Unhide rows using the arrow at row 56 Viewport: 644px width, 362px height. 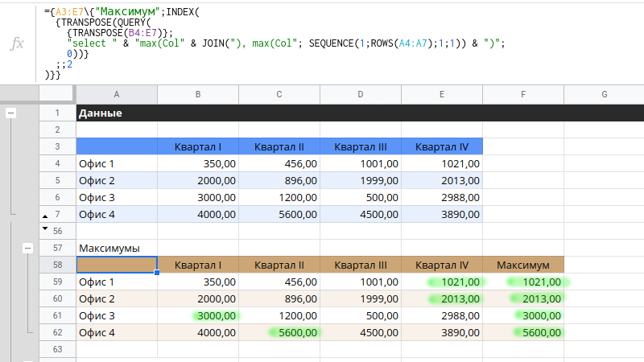(x=44, y=228)
